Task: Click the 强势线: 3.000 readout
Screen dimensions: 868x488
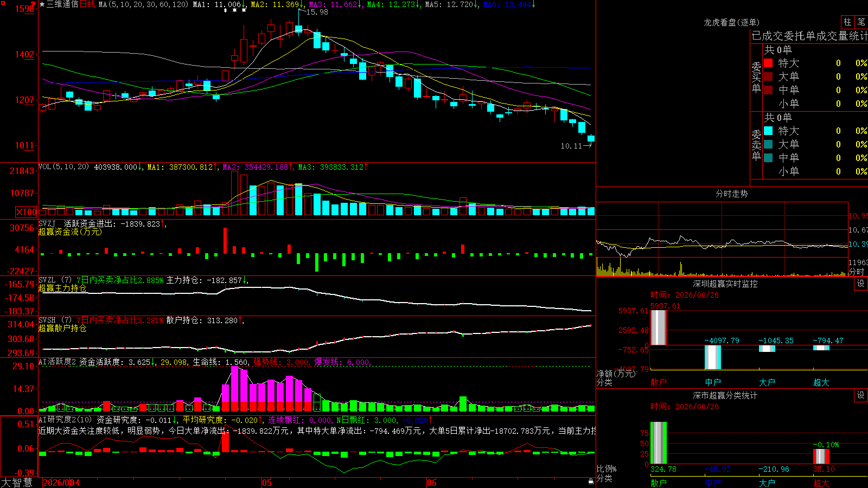Action: (x=282, y=362)
